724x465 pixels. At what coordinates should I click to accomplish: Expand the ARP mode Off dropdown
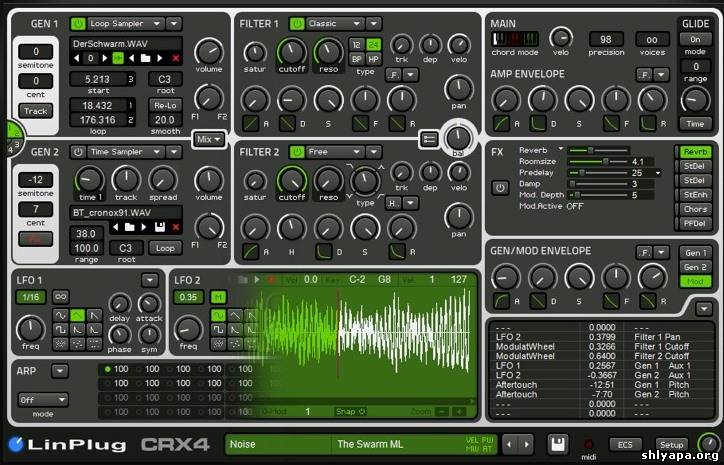[x=41, y=397]
